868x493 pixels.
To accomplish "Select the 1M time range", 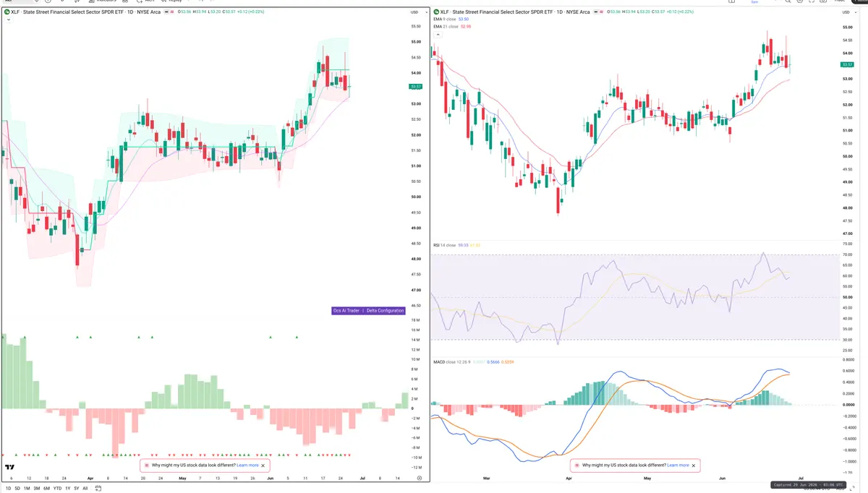I will tap(27, 489).
